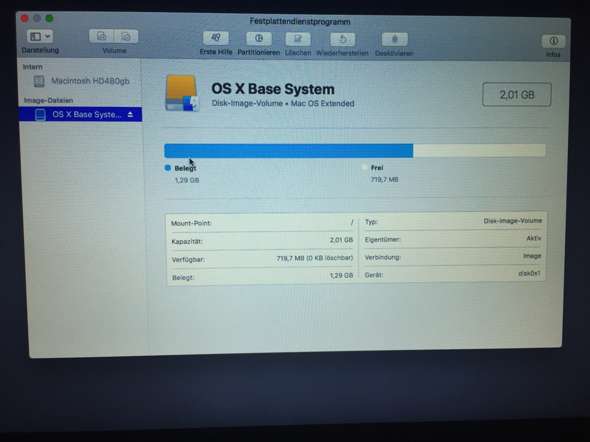Click the Wiederherstellen restore icon
The width and height of the screenshot is (590, 442).
point(342,39)
